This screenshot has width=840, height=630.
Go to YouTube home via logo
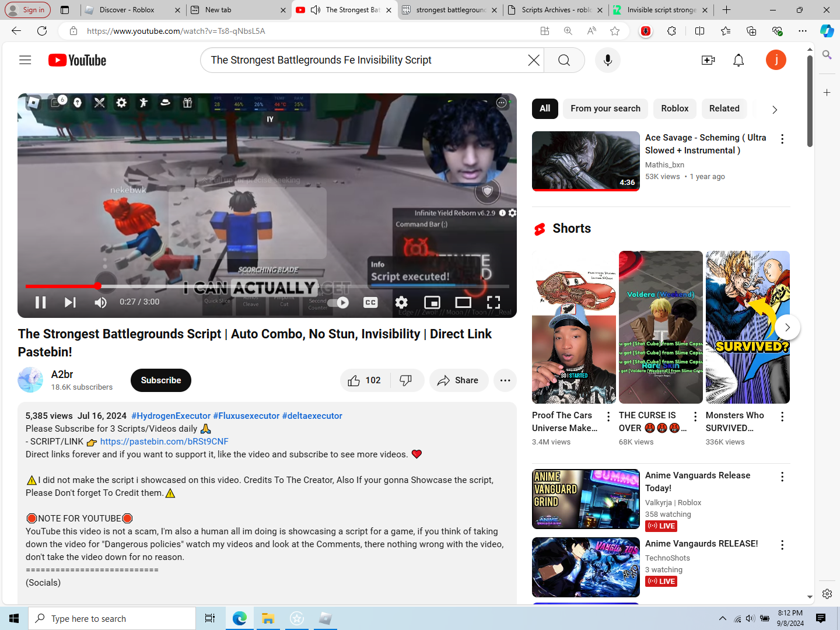[x=77, y=60]
